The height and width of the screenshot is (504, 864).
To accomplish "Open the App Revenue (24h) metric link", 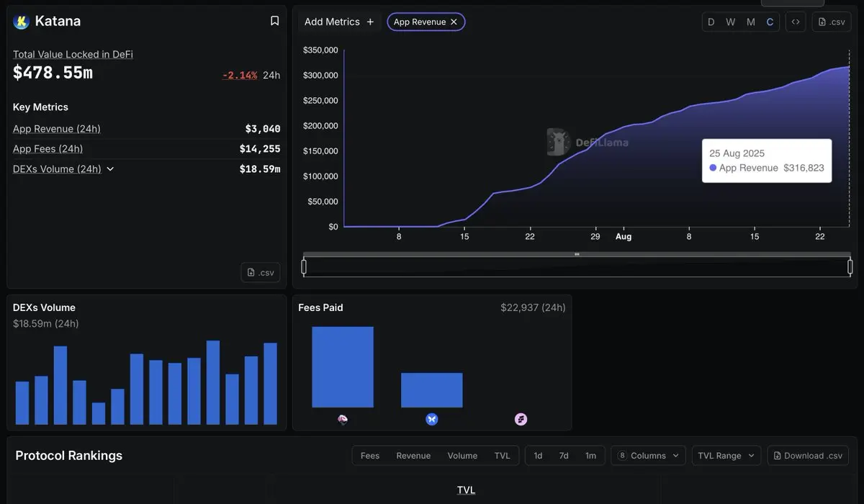I will click(x=57, y=129).
